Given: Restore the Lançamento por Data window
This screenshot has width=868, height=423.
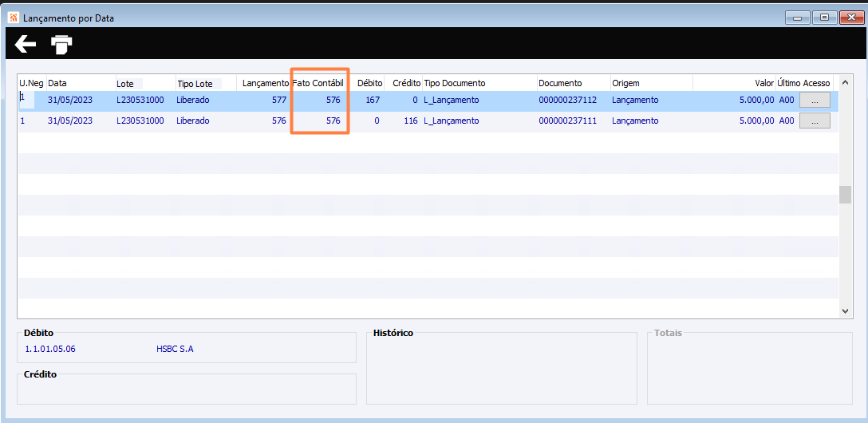Looking at the screenshot, I should tap(824, 18).
